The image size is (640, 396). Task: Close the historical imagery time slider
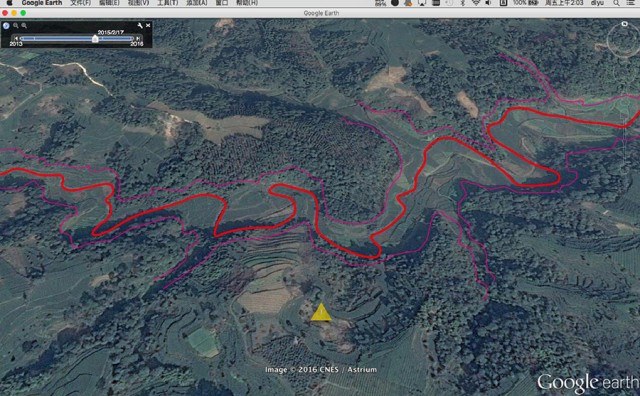pyautogui.click(x=148, y=26)
